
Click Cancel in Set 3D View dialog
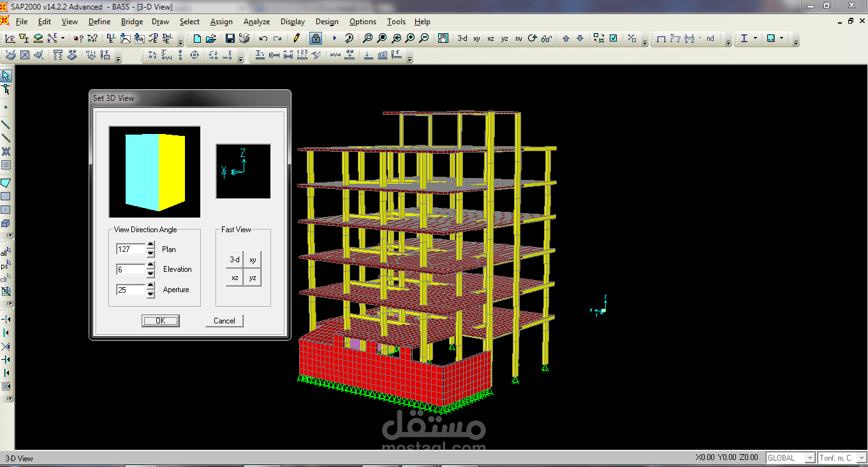(x=224, y=321)
